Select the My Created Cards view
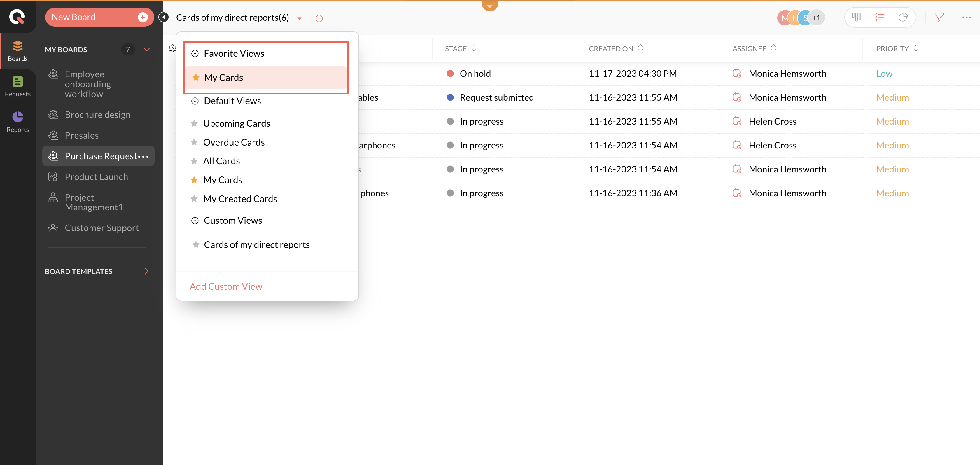The image size is (980, 465). click(x=240, y=199)
